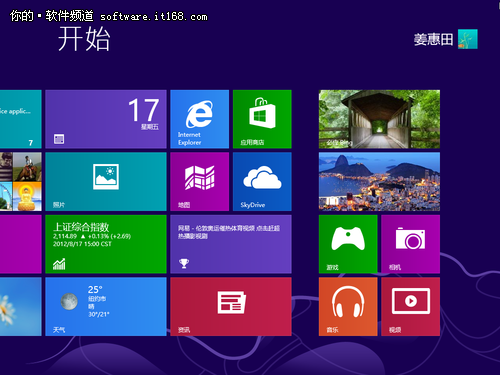Image resolution: width=500 pixels, height=375 pixels.
Task: Click the 姜惠田 user account picture
Action: point(468,39)
